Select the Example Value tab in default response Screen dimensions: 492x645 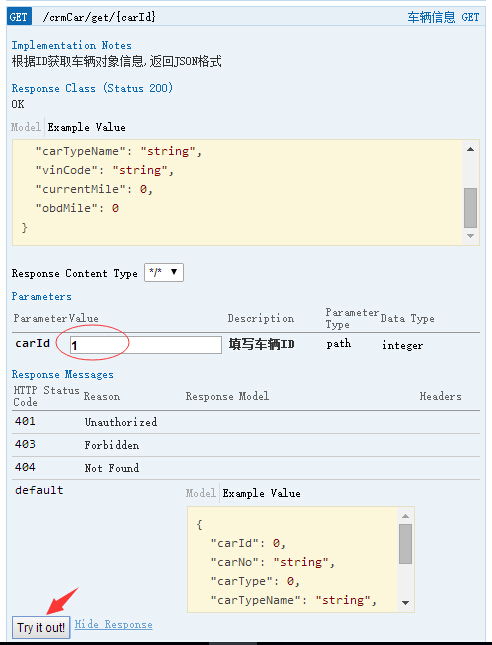(x=261, y=493)
